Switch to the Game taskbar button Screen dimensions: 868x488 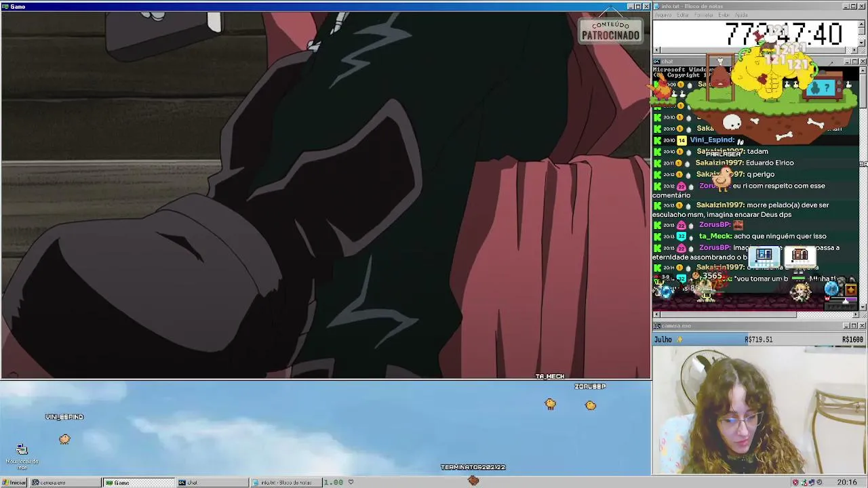139,483
